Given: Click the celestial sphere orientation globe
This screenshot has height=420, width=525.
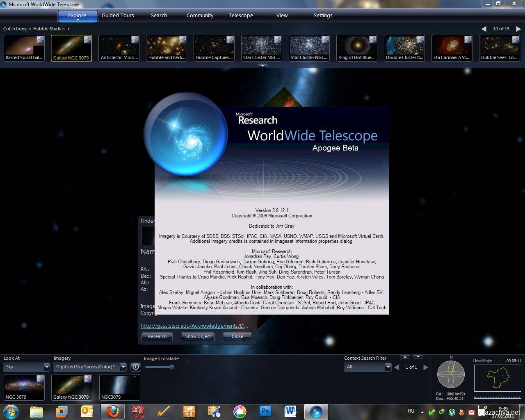Looking at the screenshot, I should pyautogui.click(x=450, y=374).
